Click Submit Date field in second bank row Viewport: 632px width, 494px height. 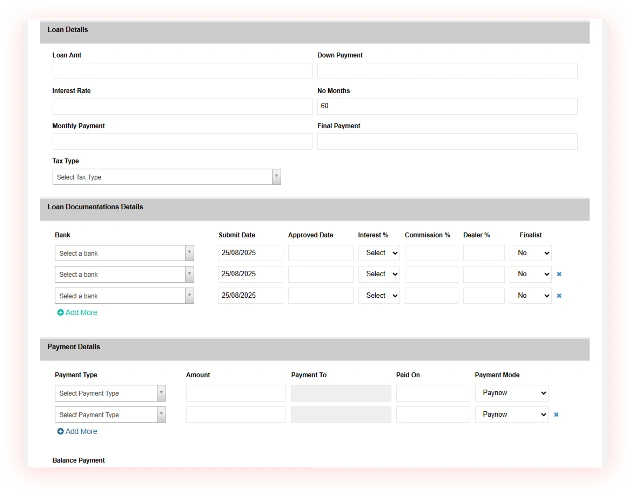251,274
